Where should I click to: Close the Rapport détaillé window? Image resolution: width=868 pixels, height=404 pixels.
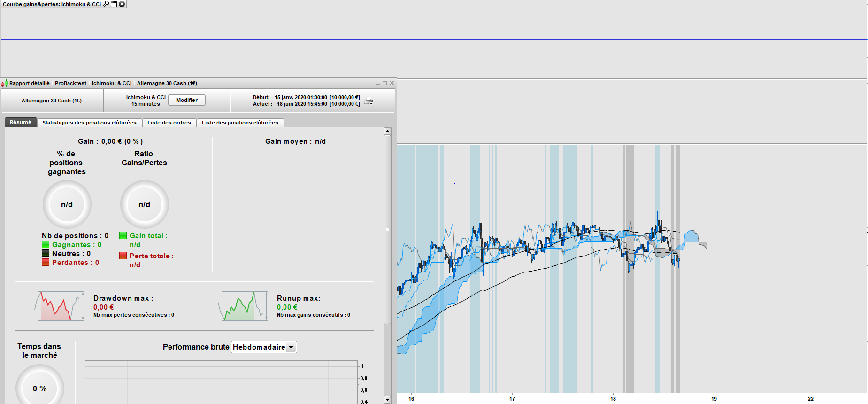coord(392,83)
